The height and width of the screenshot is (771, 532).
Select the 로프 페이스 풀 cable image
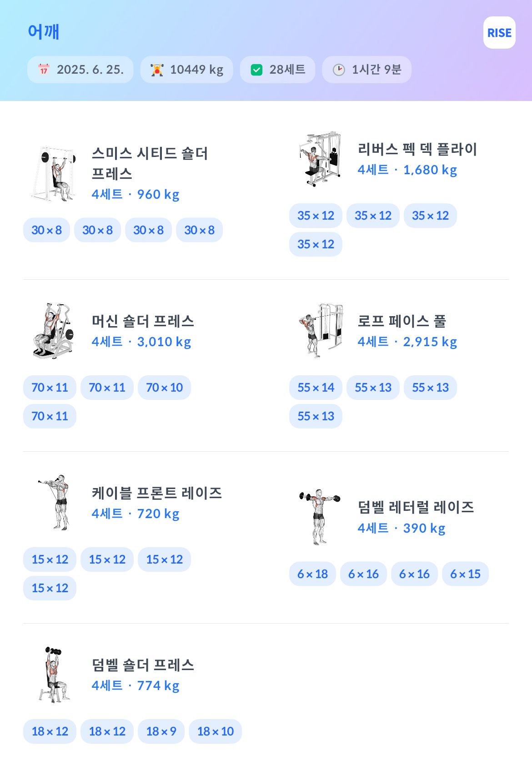(320, 331)
